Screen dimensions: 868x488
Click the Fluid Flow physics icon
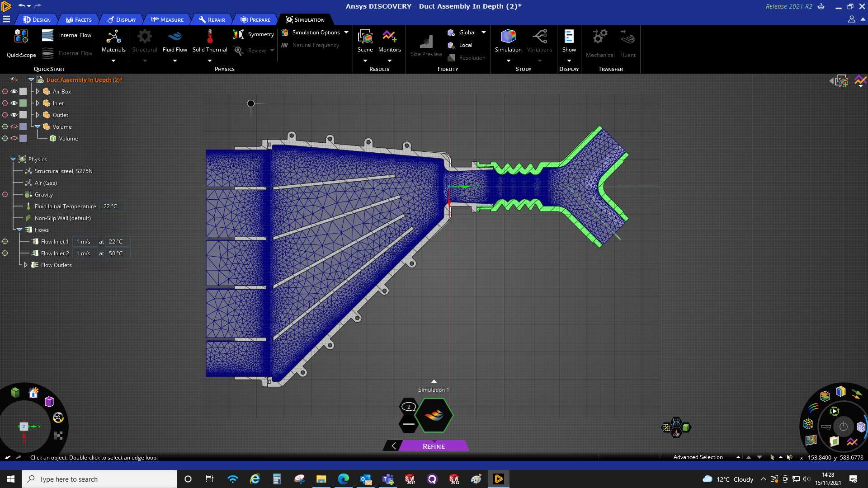[175, 37]
